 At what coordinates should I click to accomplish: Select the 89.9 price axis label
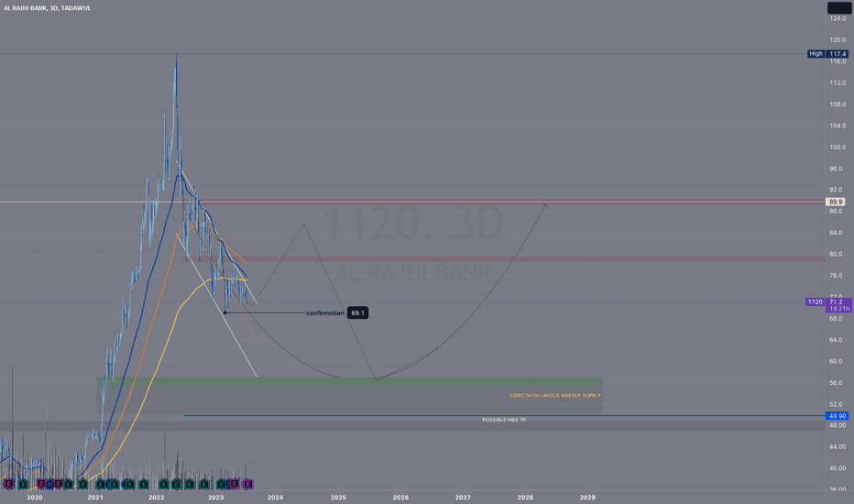(836, 202)
